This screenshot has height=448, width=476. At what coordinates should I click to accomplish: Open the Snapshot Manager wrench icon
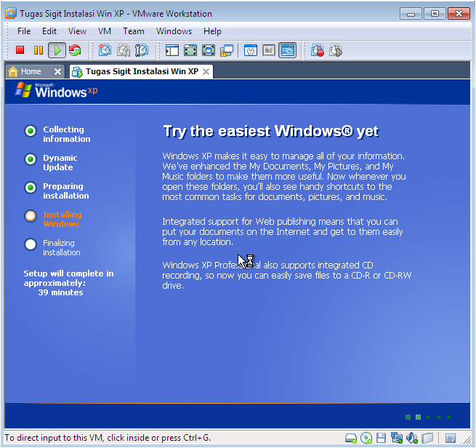click(141, 50)
